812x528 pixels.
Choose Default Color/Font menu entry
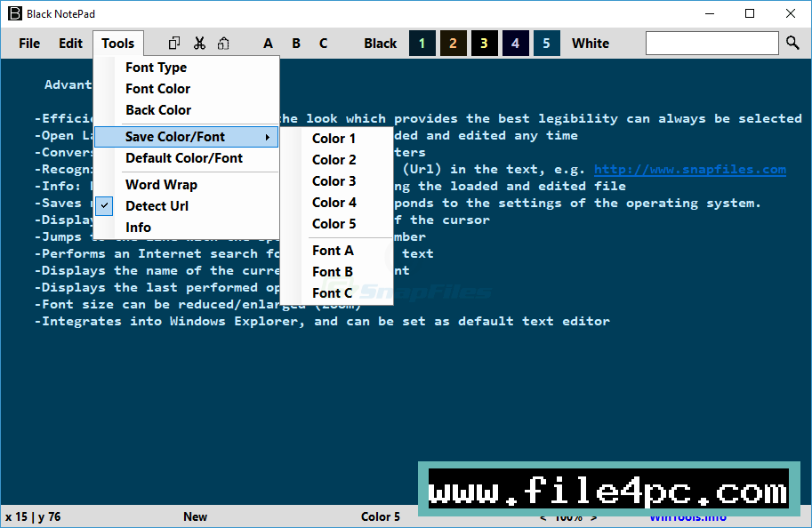point(187,158)
